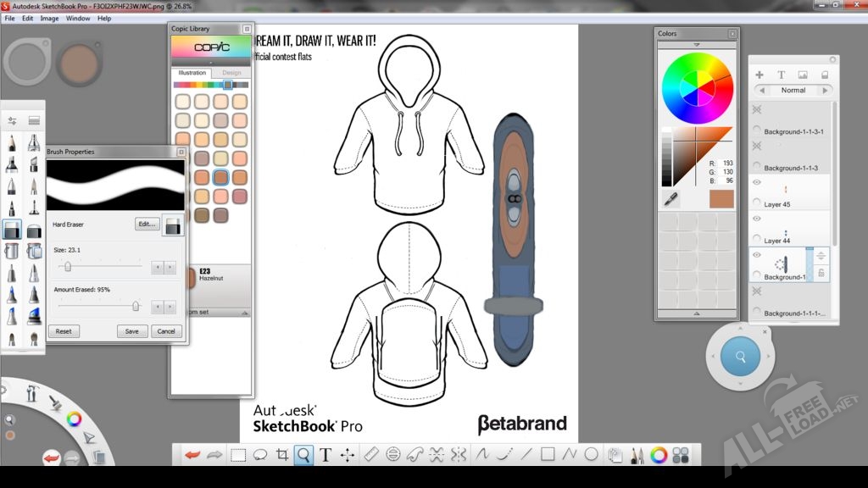Viewport: 868px width, 488px height.
Task: Switch to next blend mode after Normal
Action: point(825,90)
